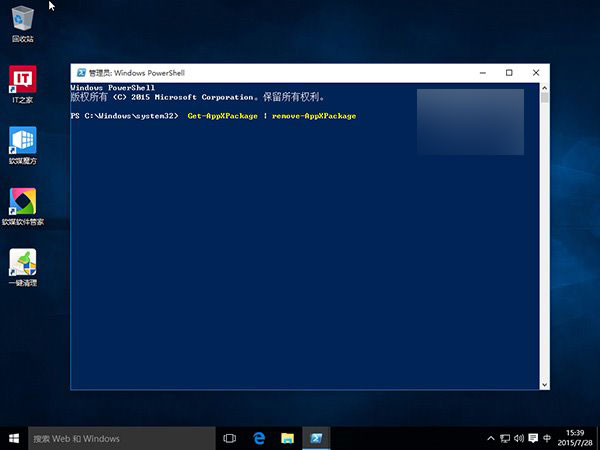This screenshot has height=450, width=600.
Task: Open File Explorer from the taskbar
Action: (x=287, y=438)
